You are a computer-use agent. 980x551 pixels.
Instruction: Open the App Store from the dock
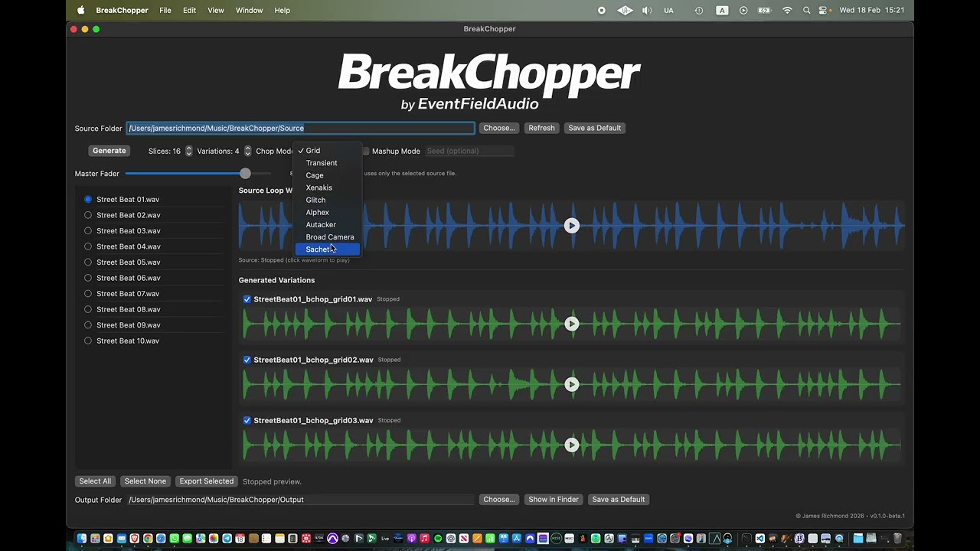517,539
